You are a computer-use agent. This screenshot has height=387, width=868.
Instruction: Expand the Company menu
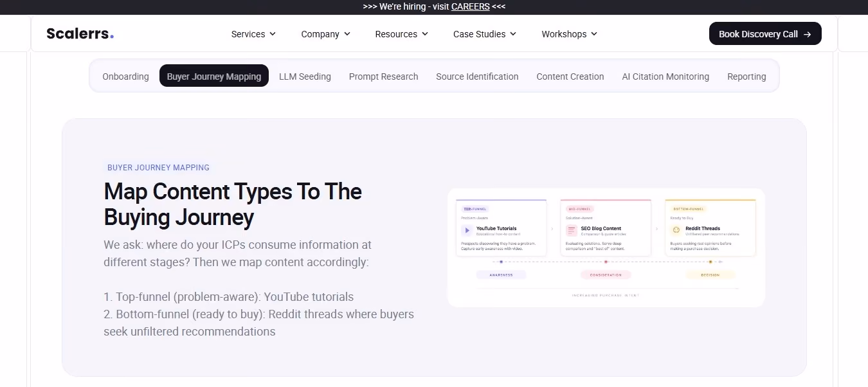tap(326, 34)
